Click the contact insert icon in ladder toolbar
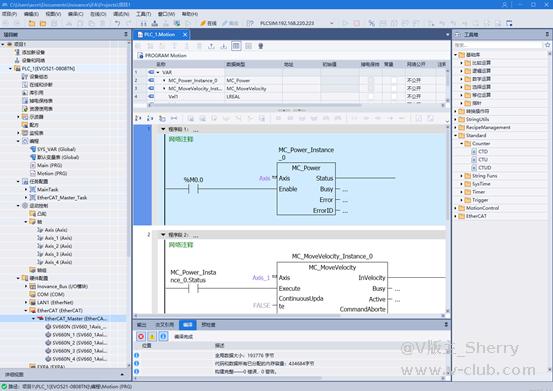 point(174,118)
